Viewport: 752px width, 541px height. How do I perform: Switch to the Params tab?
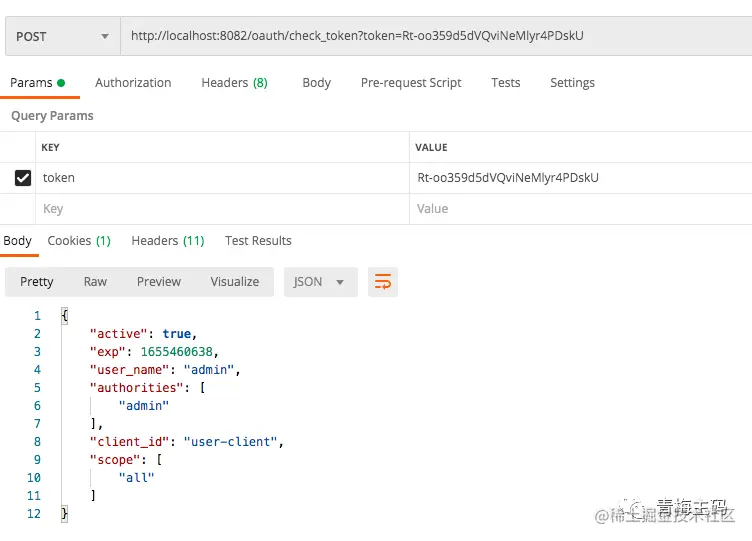click(37, 83)
